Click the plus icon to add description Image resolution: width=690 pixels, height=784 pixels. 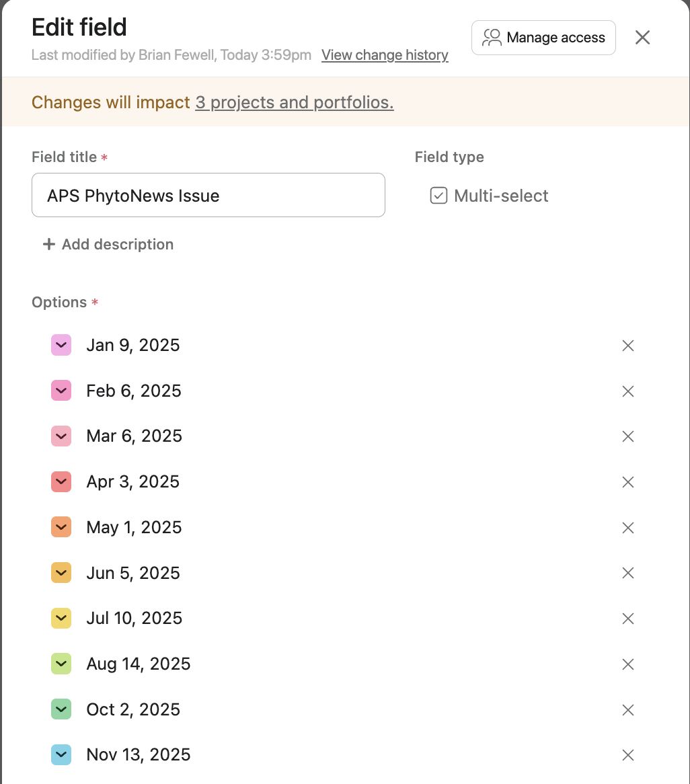[48, 245]
